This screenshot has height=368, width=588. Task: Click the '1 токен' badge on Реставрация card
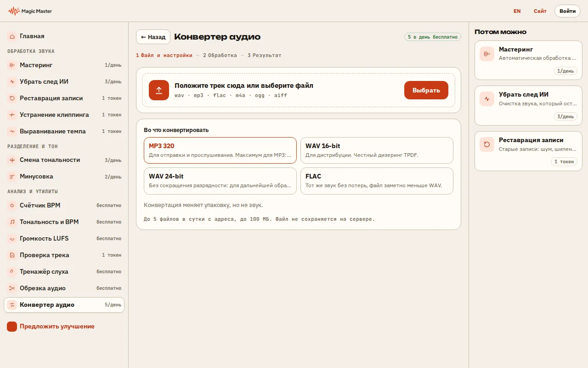(564, 161)
